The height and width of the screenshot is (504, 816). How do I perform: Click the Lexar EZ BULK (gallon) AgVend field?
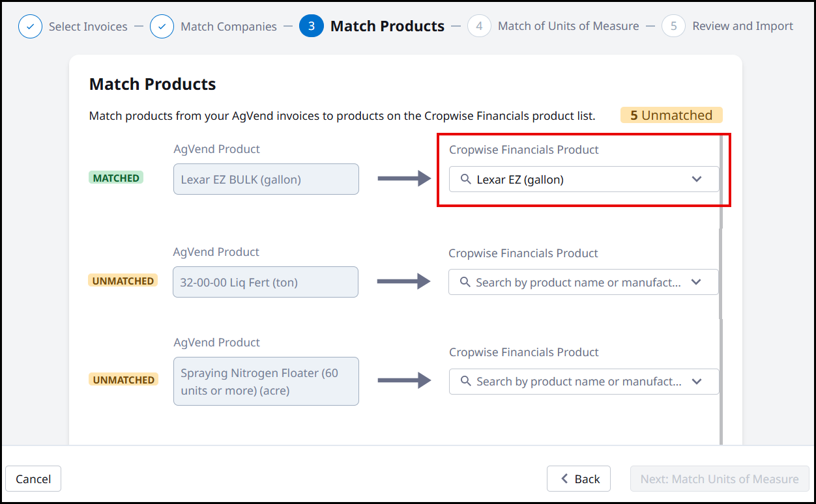pyautogui.click(x=266, y=179)
